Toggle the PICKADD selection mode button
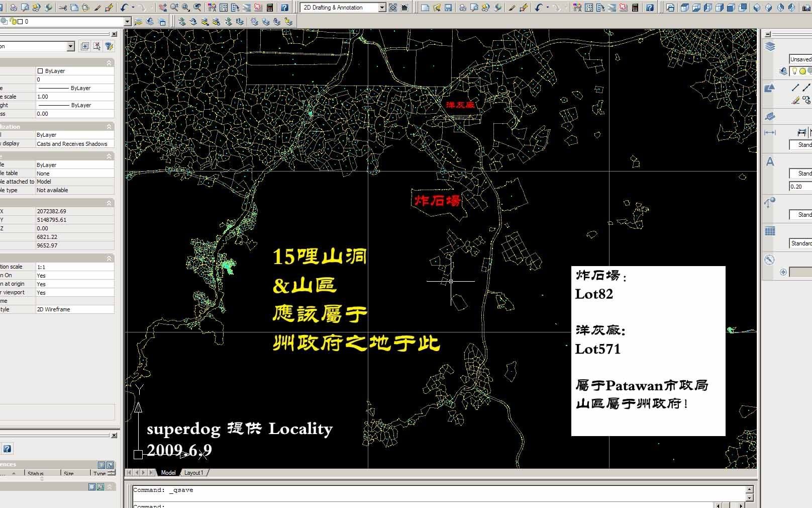The image size is (812, 508). click(x=85, y=46)
